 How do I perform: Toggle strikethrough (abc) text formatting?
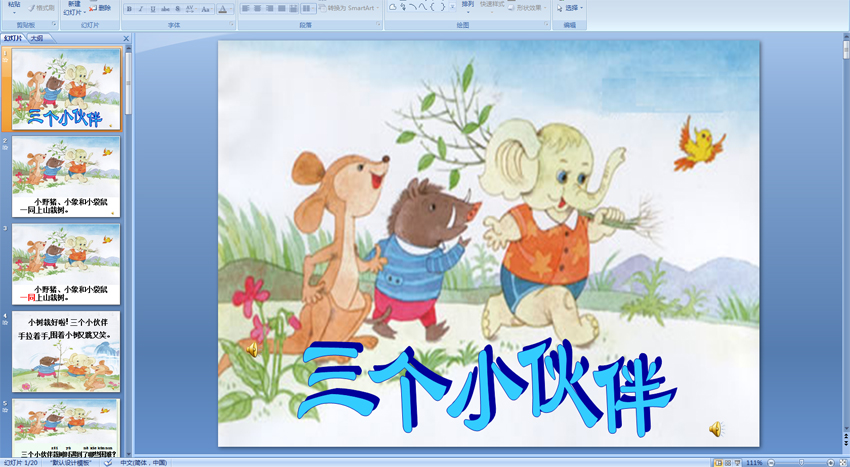[165, 9]
